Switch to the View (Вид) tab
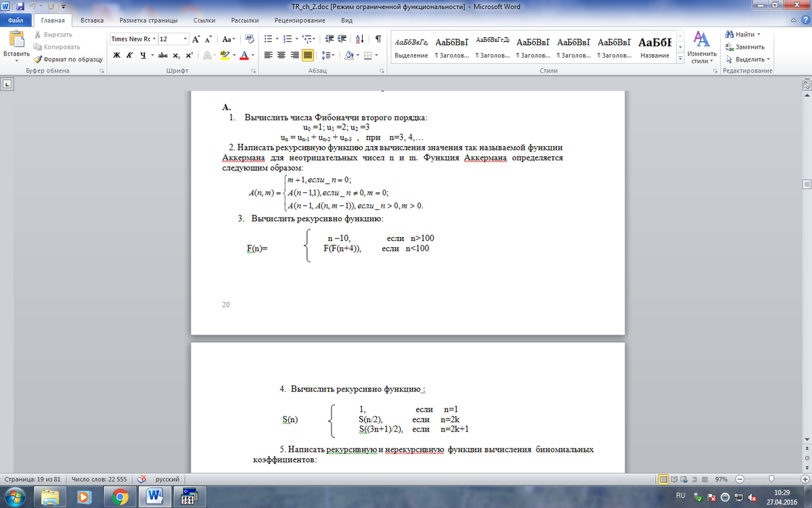This screenshot has height=508, width=812. tap(347, 20)
